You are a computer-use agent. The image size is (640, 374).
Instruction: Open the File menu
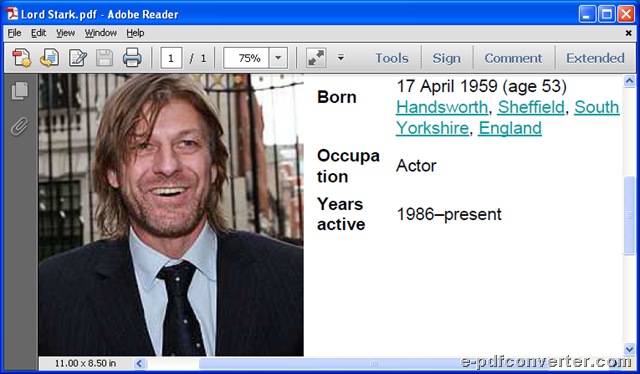point(14,33)
